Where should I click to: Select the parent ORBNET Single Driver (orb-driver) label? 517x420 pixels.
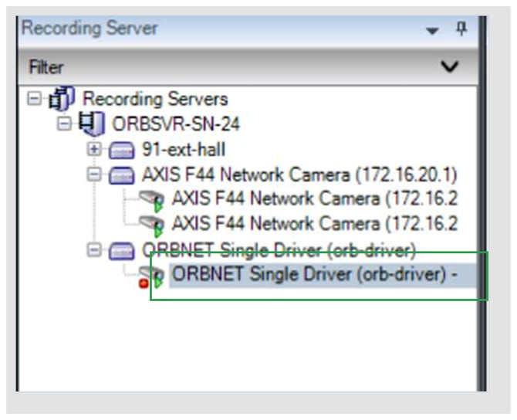point(279,250)
